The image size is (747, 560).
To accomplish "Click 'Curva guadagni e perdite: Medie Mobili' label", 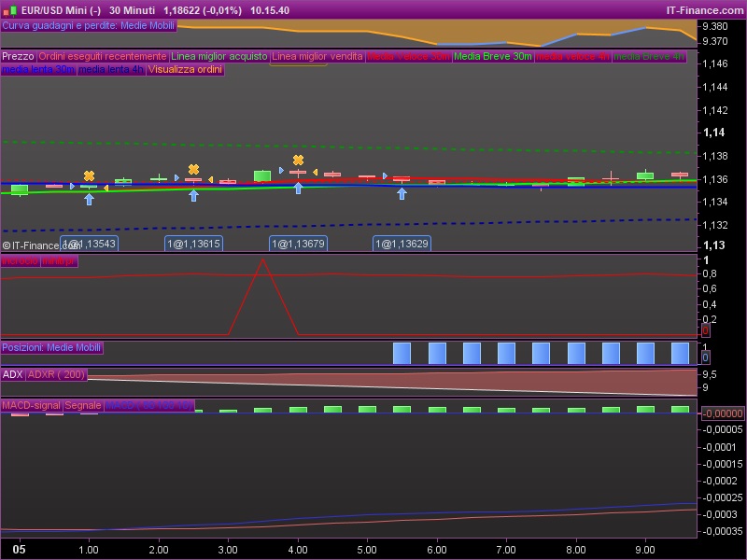I will (x=89, y=26).
